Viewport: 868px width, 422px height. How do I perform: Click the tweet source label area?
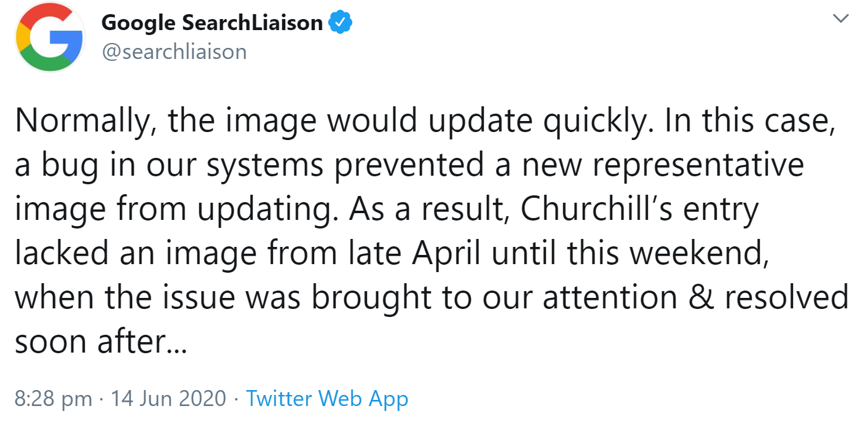click(327, 399)
